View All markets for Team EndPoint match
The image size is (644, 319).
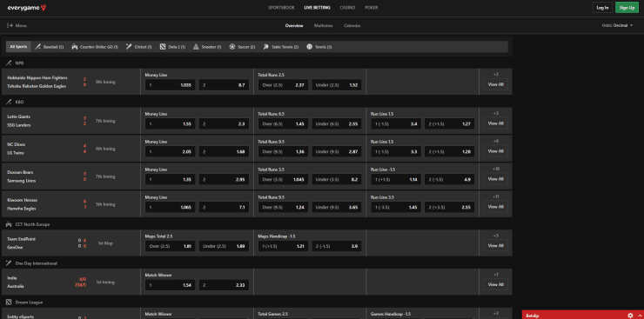(495, 246)
